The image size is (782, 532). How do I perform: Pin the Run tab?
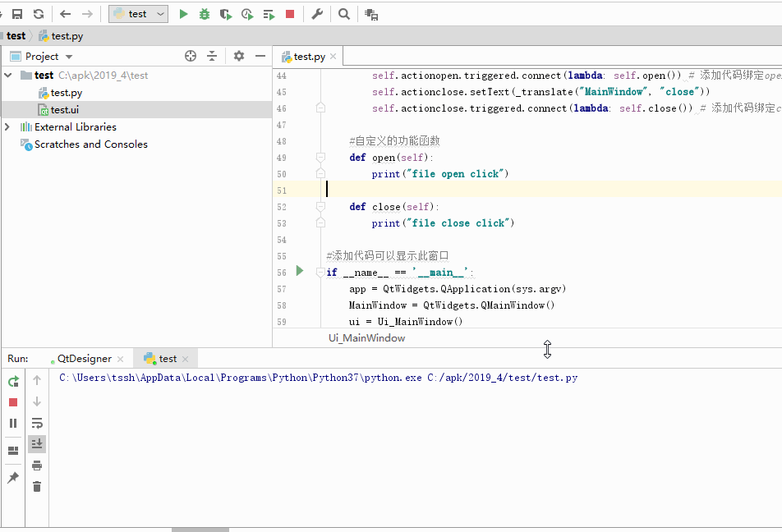pyautogui.click(x=13, y=478)
